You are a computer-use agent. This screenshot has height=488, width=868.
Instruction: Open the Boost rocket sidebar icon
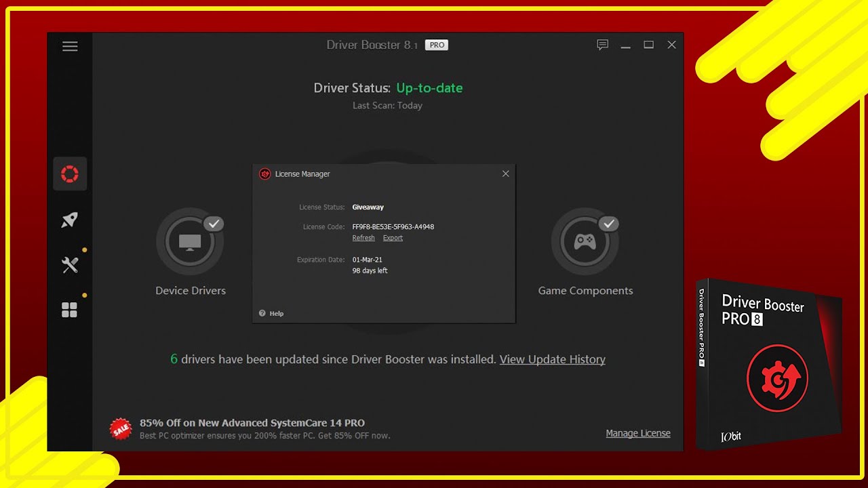[x=70, y=219]
